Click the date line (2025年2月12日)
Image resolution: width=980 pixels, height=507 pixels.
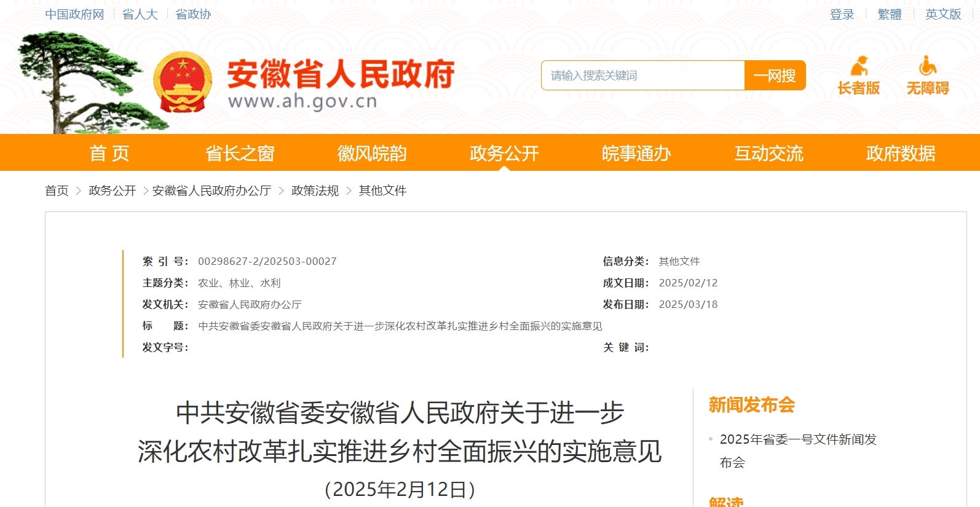tap(400, 489)
